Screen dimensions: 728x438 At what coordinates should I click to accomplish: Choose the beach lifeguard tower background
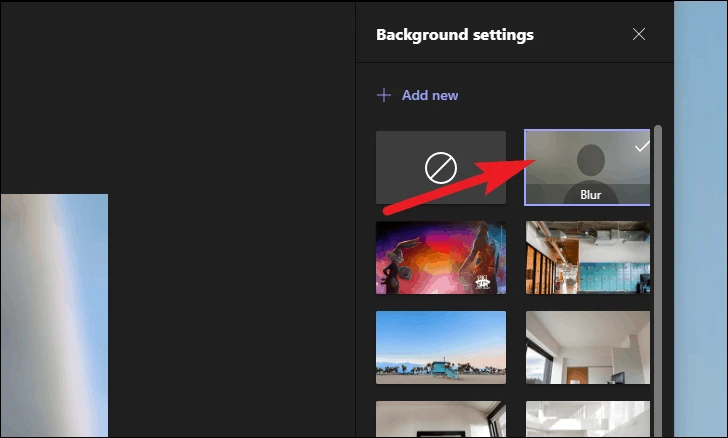click(x=441, y=347)
